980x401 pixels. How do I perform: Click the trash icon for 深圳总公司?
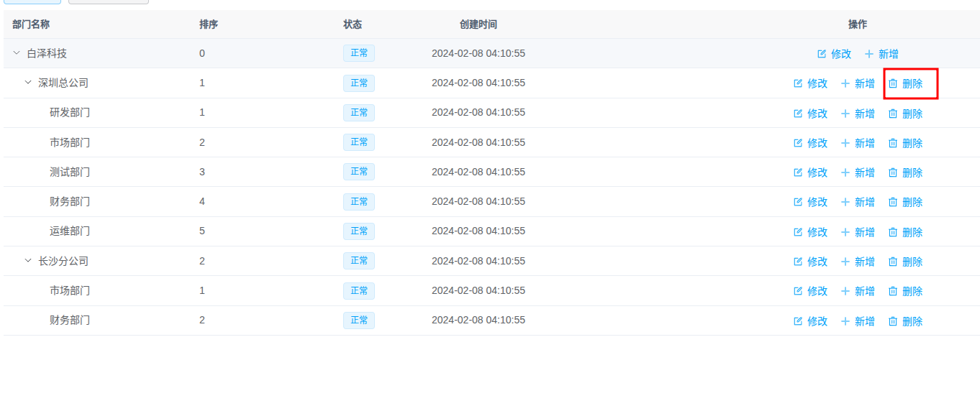click(893, 83)
